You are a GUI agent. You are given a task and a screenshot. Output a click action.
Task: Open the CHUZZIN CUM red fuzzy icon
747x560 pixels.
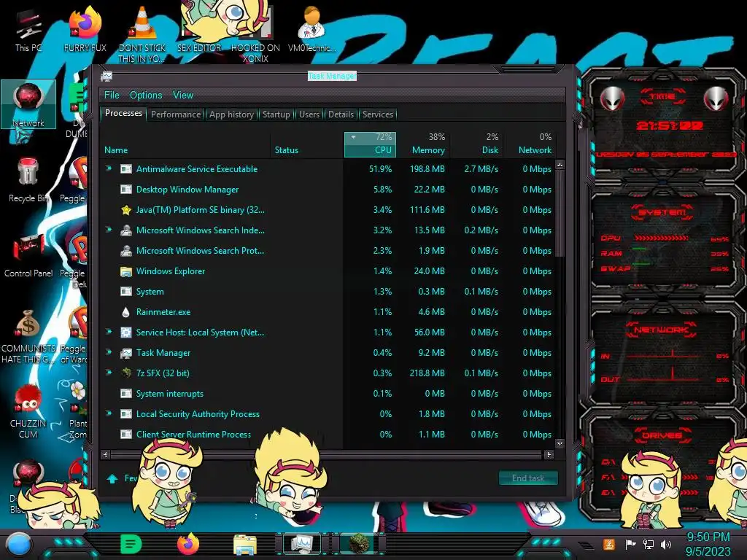(28, 411)
